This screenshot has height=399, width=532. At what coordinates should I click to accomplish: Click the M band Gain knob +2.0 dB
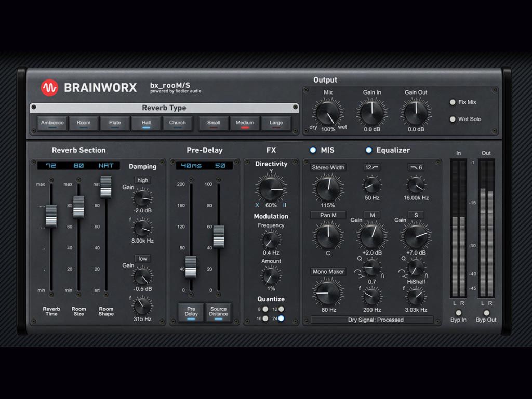click(372, 236)
